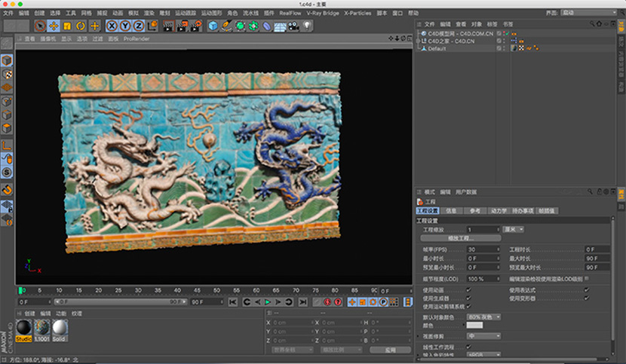Activate the Scale tool in toolbar
This screenshot has width=626, height=364.
(67, 26)
